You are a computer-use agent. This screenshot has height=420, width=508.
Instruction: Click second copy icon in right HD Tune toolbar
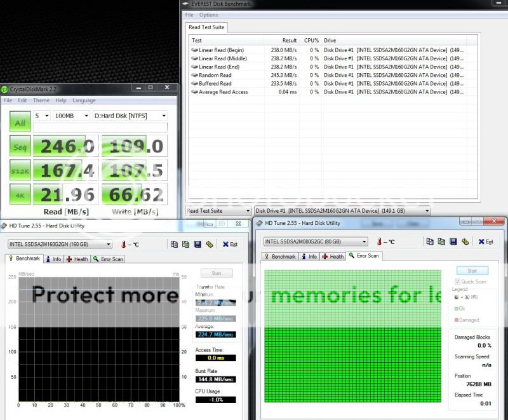coord(442,241)
